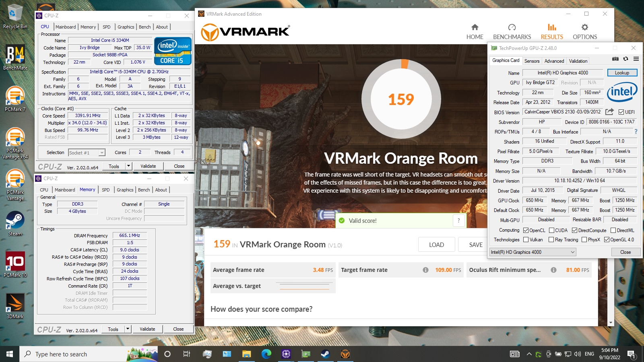Click the info icon beside Target frame rate
Viewport: 644px width, 362px height.
pyautogui.click(x=425, y=270)
